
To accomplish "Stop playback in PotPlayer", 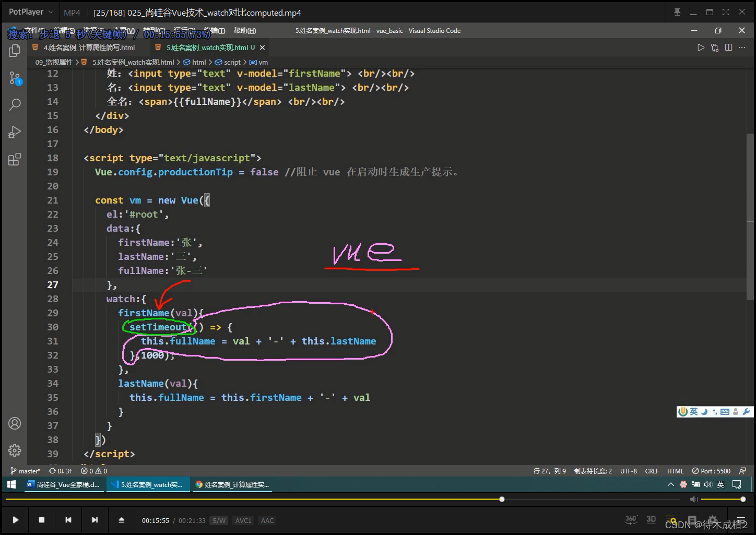I will [42, 520].
